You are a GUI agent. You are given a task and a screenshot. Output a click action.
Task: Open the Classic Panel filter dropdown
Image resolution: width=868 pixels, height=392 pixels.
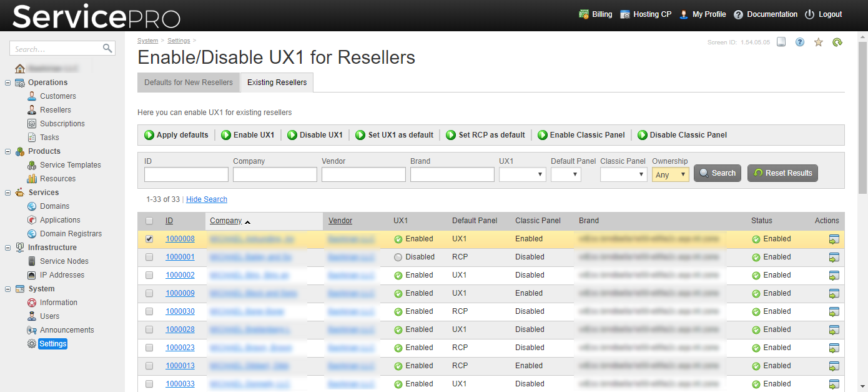click(x=623, y=174)
